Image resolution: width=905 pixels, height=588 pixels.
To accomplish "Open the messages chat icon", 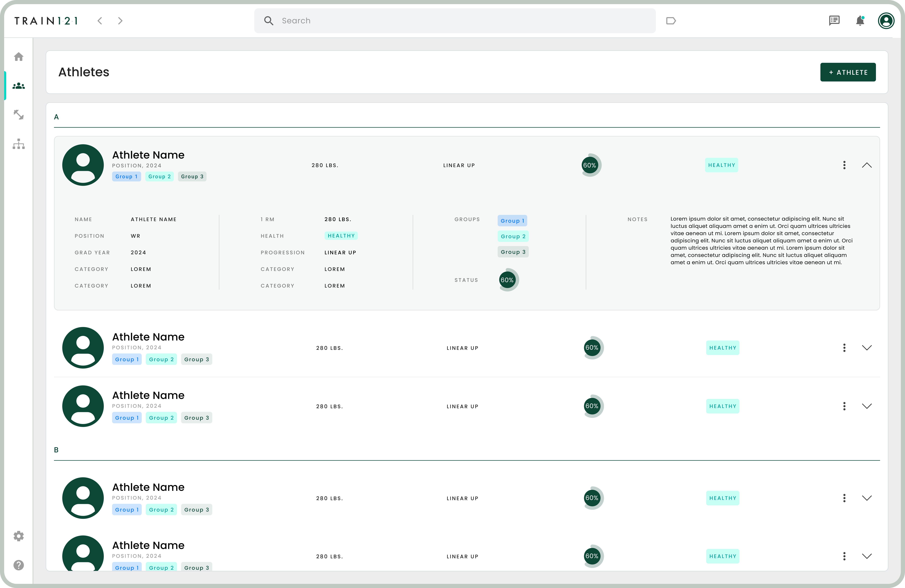I will point(834,21).
